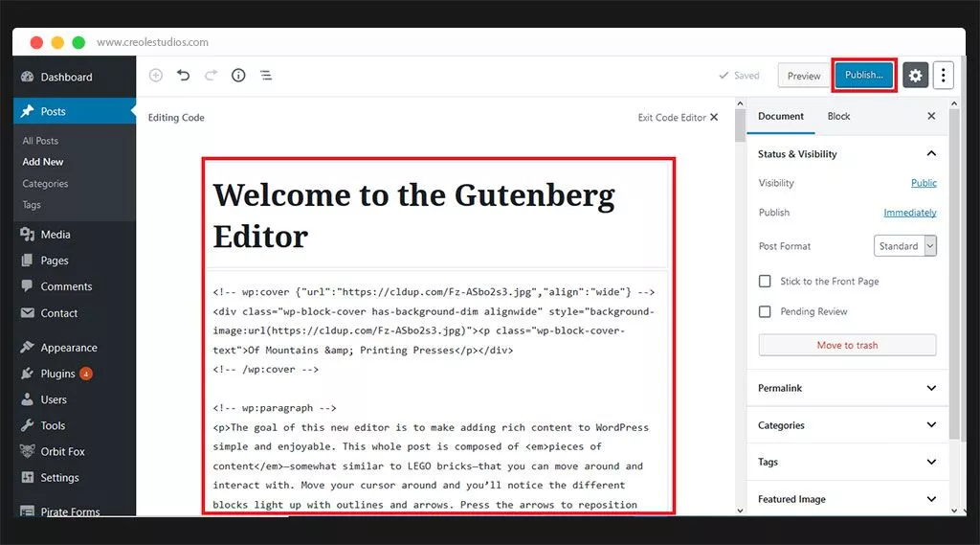Click the browser address www.creolestudios.com
The image size is (980, 545).
[x=152, y=42]
